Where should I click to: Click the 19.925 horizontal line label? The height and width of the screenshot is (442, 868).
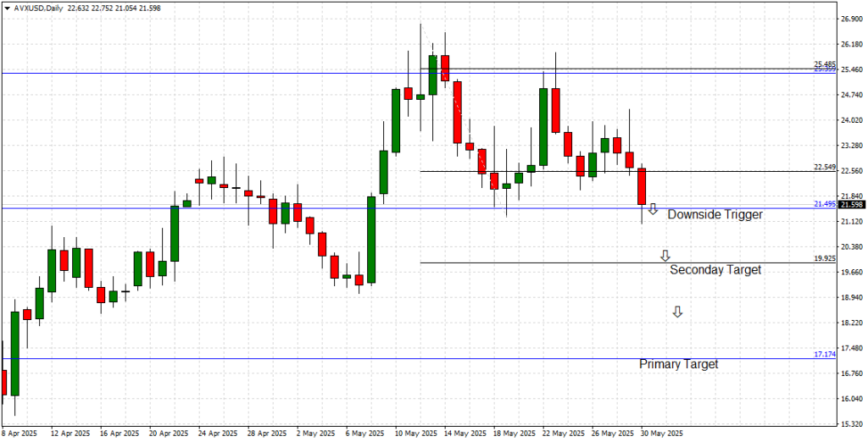(824, 258)
